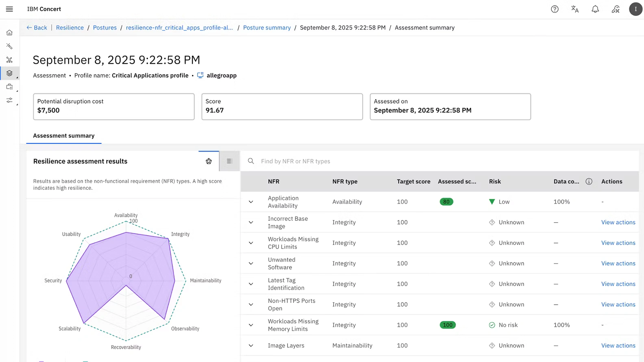Open the notifications bell
The height and width of the screenshot is (362, 644).
(595, 9)
